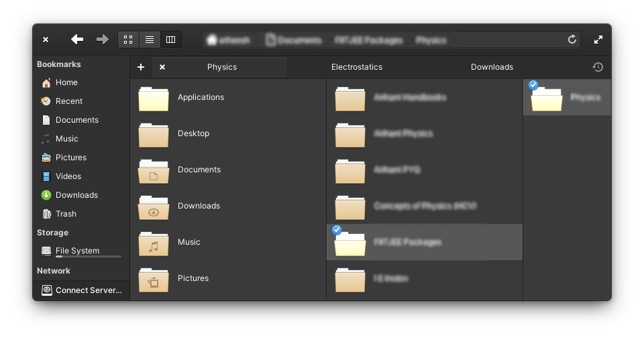Screen dimensions: 644x342
Task: Reload the current folder
Action: (572, 40)
